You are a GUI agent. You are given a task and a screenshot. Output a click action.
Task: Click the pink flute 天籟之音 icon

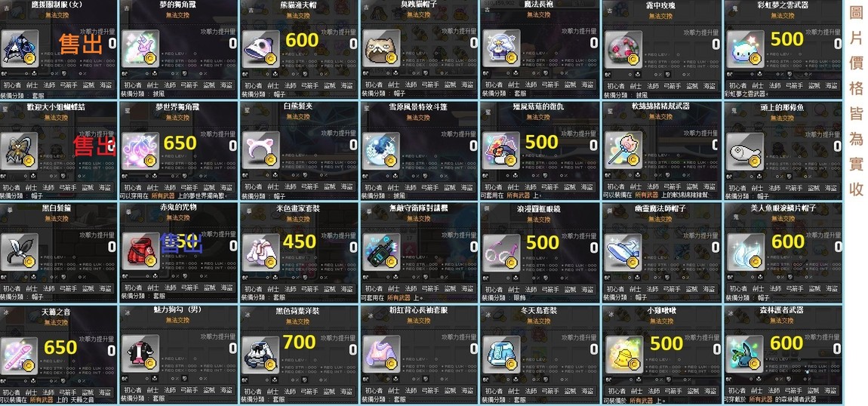[x=20, y=354]
